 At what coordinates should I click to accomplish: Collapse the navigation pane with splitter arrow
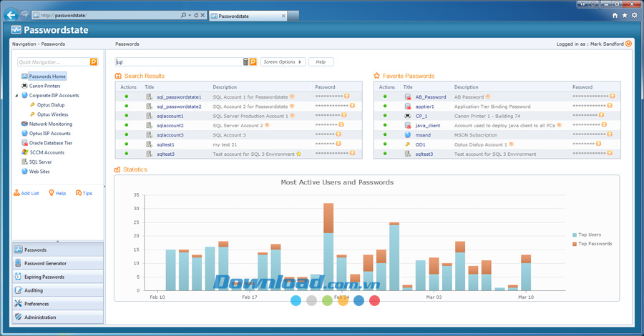(104, 187)
